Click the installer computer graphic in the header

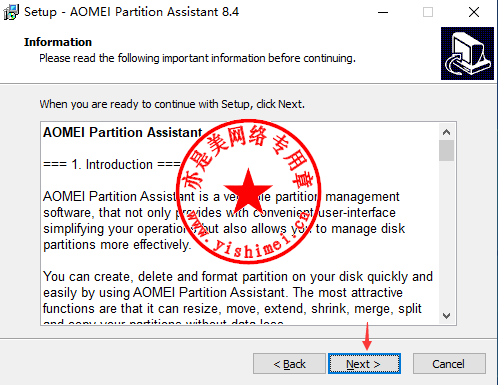pos(467,53)
